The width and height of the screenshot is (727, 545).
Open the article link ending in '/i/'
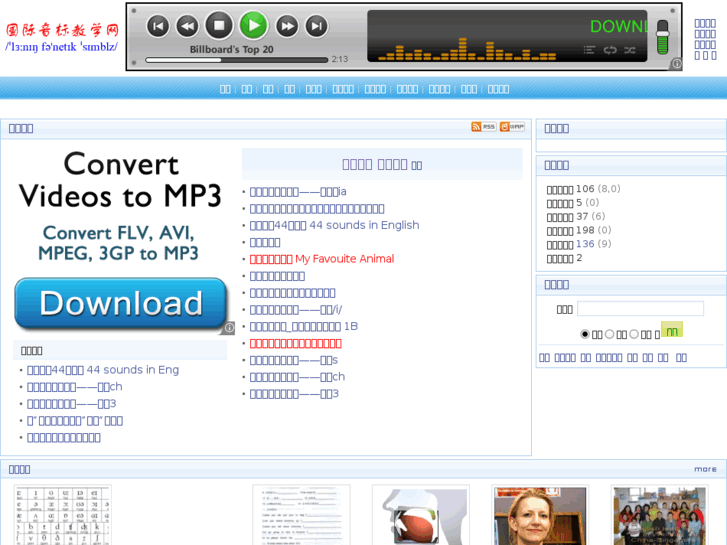tap(295, 309)
